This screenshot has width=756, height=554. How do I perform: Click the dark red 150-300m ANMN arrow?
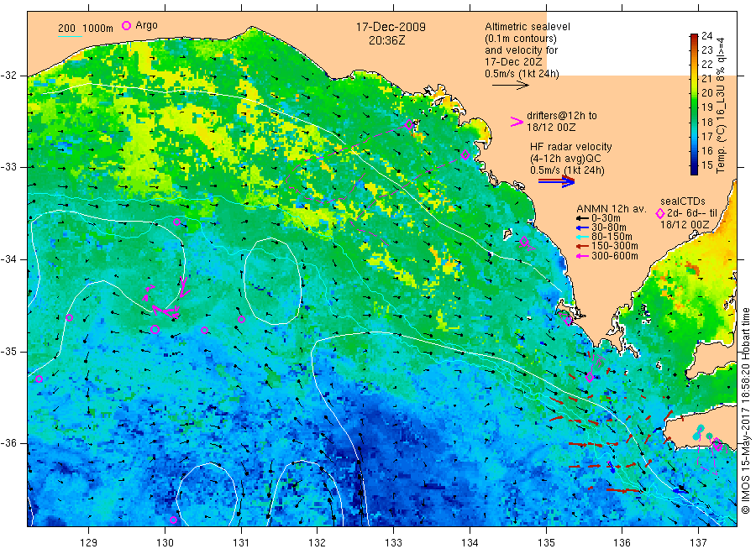(582, 246)
